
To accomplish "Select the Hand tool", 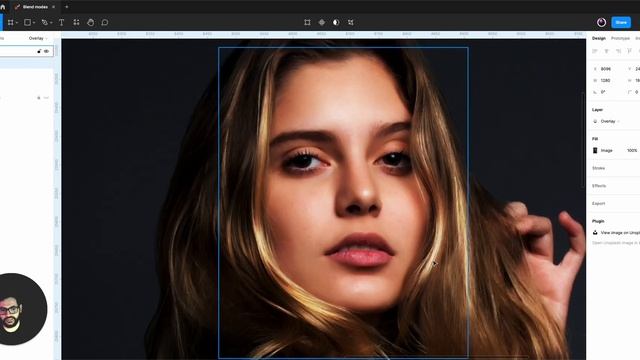I will click(x=91, y=22).
